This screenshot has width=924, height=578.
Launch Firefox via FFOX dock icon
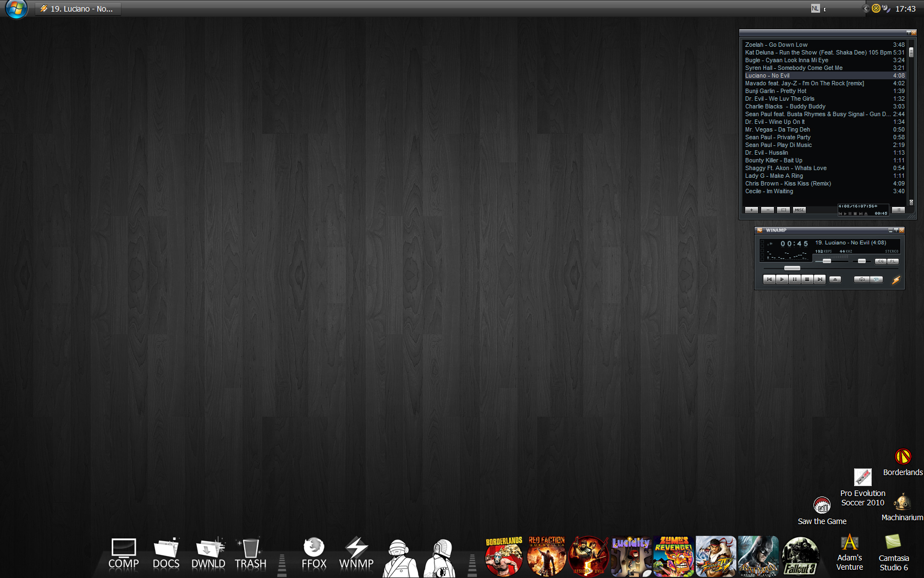[x=314, y=554]
